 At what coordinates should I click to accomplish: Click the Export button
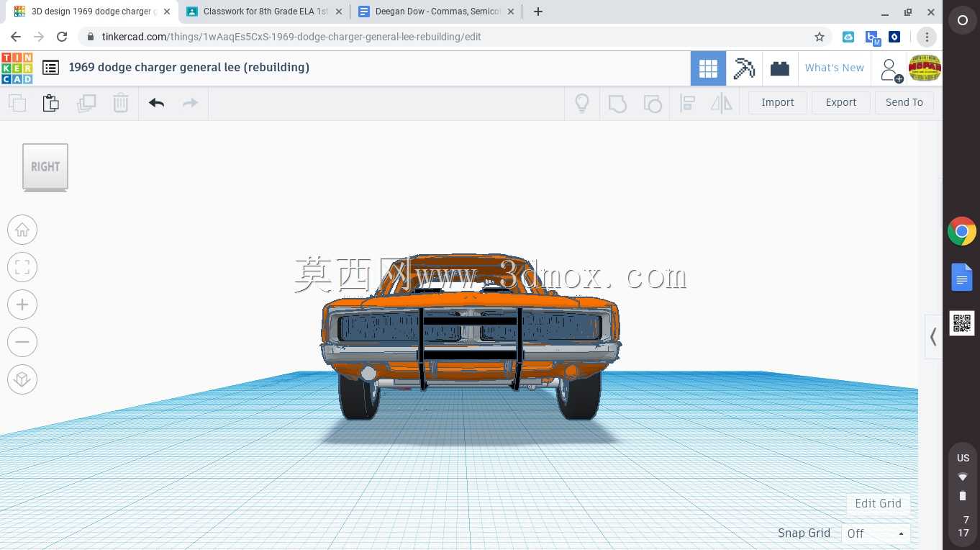pos(841,102)
